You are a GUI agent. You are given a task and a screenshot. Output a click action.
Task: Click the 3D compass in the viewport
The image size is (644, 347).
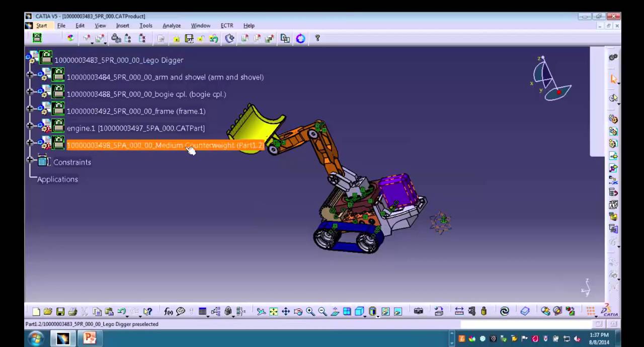click(551, 79)
